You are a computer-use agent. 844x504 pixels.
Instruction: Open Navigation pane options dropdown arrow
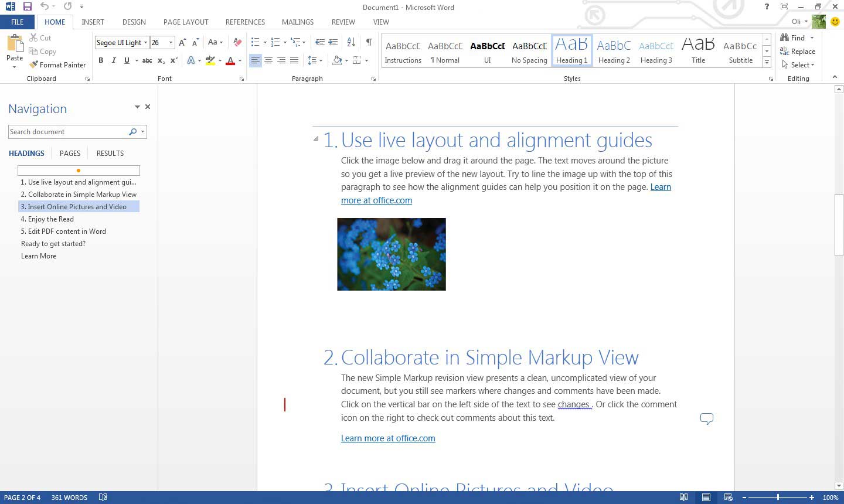click(137, 107)
